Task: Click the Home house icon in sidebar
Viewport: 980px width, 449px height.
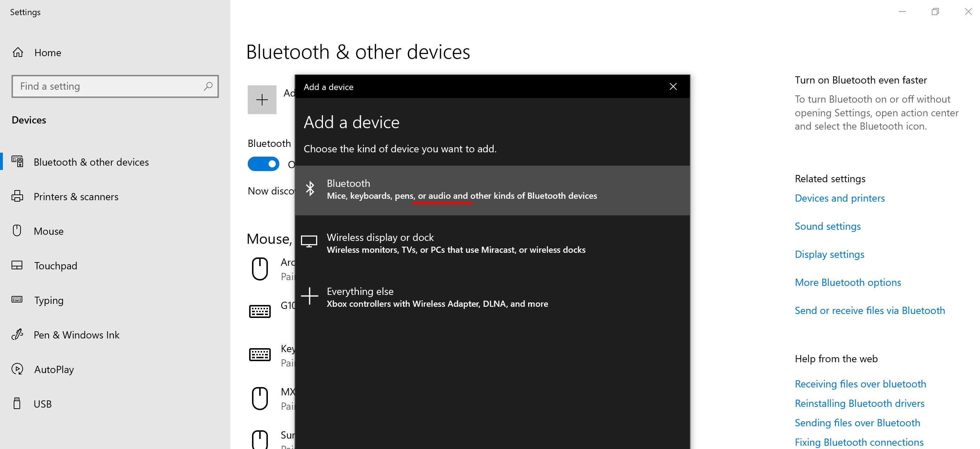Action: [18, 53]
